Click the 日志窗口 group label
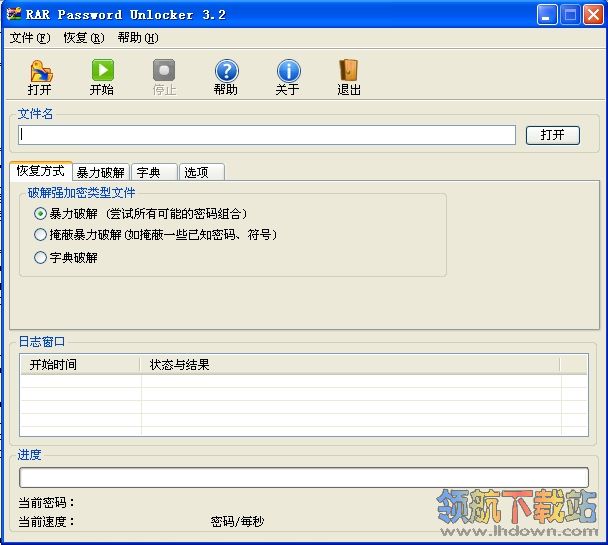 tap(42, 341)
